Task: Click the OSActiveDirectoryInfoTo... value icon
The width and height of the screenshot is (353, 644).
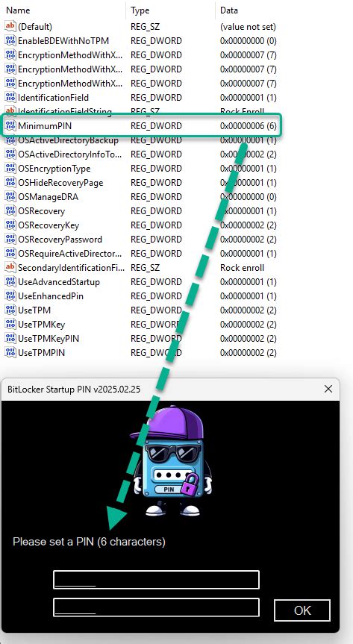Action: point(10,154)
